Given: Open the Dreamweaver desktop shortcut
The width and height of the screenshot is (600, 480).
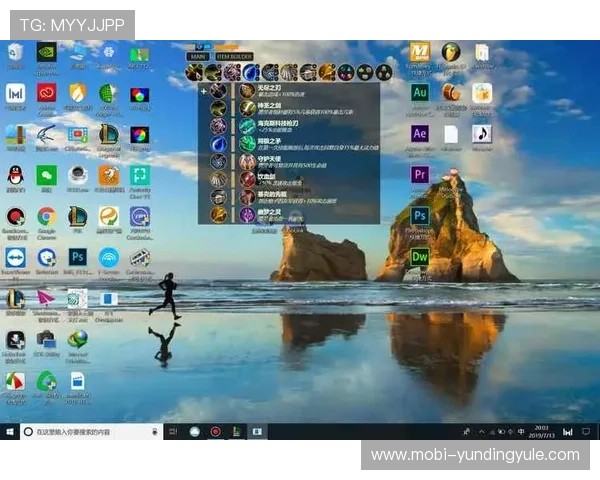Looking at the screenshot, I should pyautogui.click(x=420, y=257).
